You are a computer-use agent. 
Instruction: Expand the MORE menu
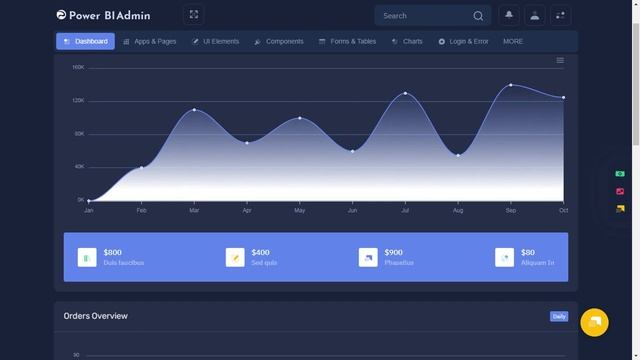coord(513,41)
